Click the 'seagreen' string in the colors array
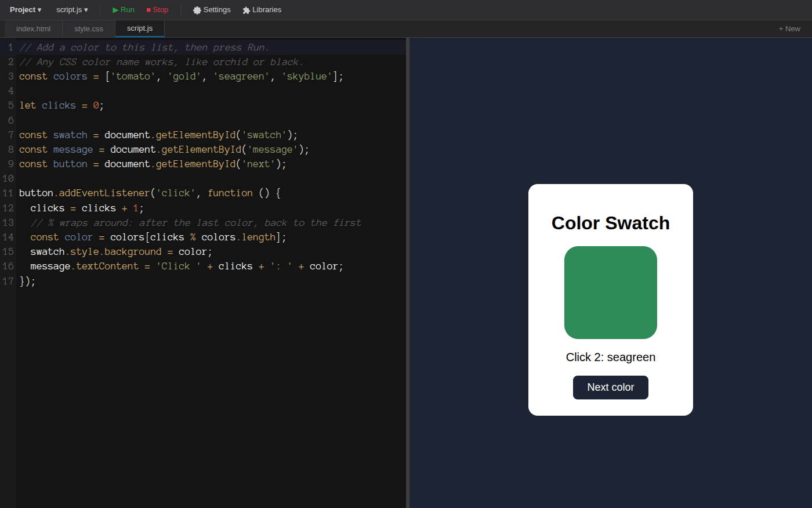This screenshot has width=812, height=508. pos(241,77)
